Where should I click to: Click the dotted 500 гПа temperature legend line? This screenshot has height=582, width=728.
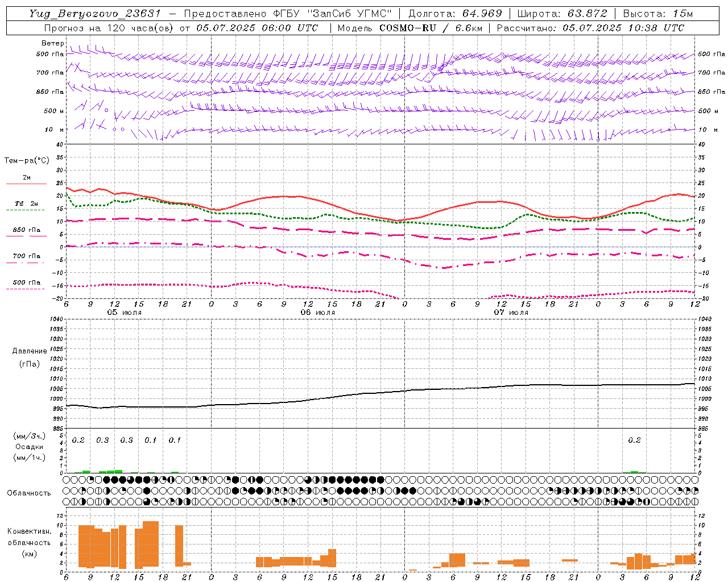pyautogui.click(x=25, y=289)
